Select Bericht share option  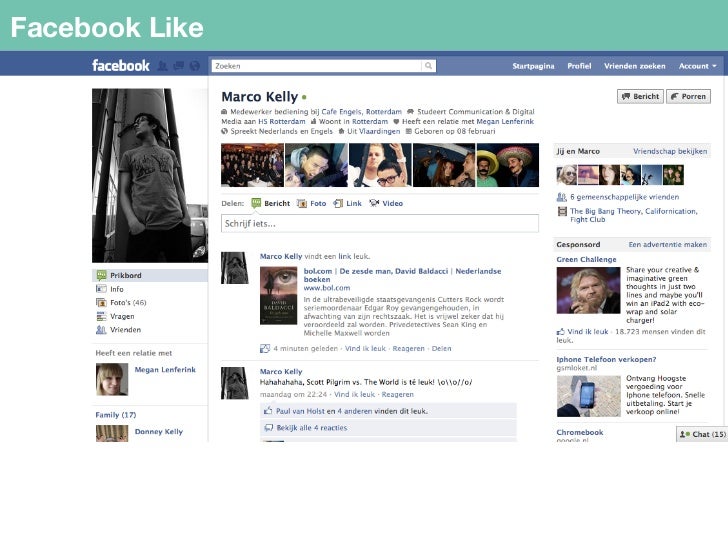271,203
